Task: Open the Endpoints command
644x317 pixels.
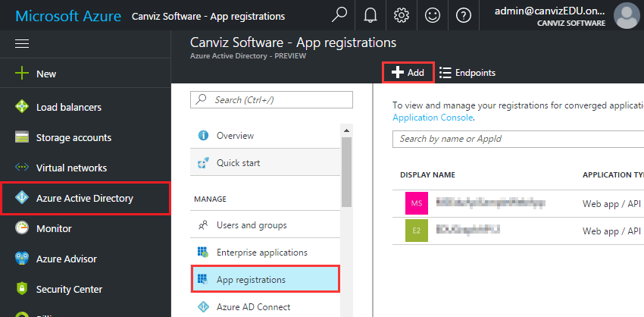Action: point(467,73)
